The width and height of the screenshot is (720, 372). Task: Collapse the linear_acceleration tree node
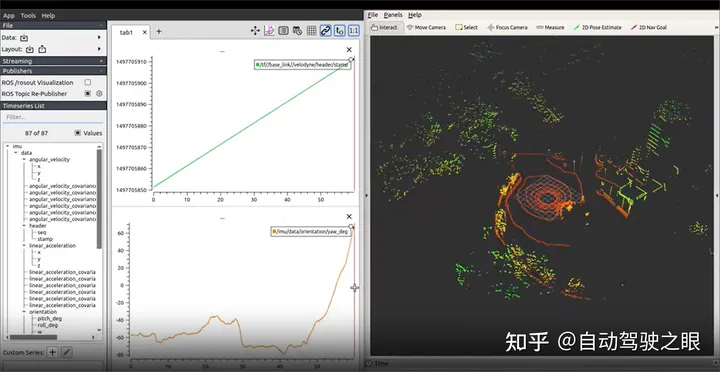24,246
